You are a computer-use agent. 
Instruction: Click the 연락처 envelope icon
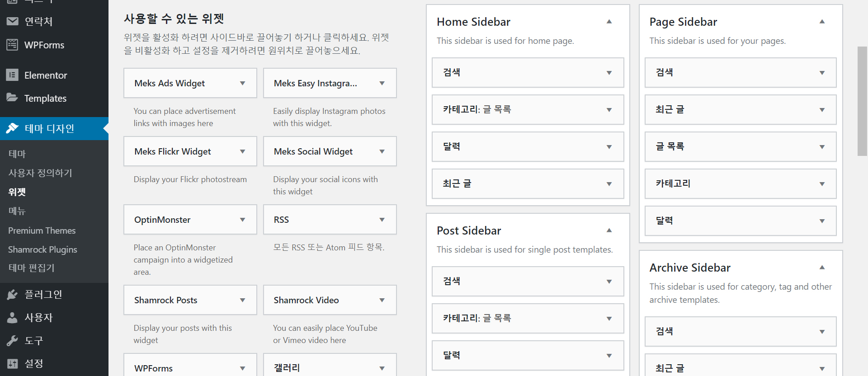[12, 21]
